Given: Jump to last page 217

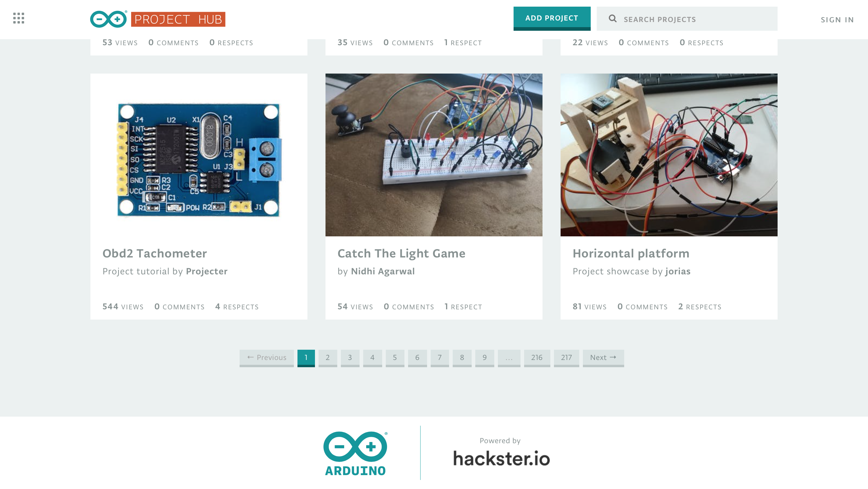Looking at the screenshot, I should pos(566,358).
